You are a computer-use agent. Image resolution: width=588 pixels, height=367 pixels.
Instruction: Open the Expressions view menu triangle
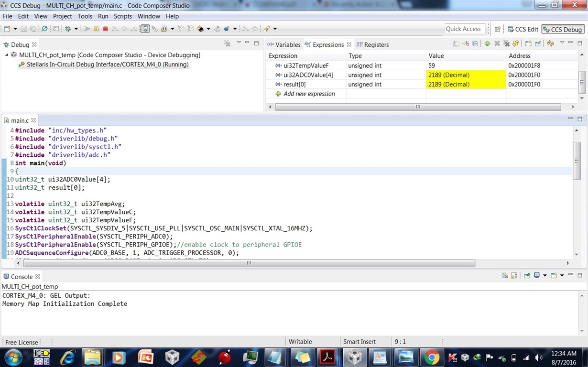point(562,43)
